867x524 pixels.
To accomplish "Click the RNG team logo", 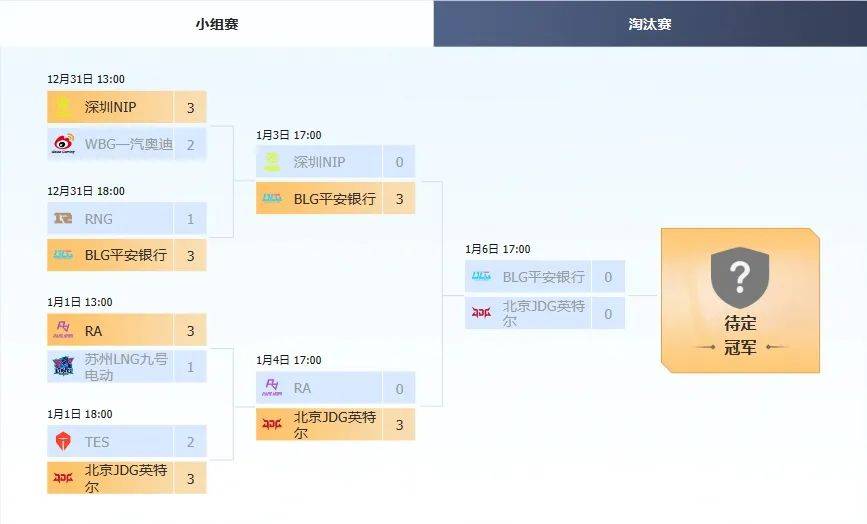I will [x=63, y=218].
